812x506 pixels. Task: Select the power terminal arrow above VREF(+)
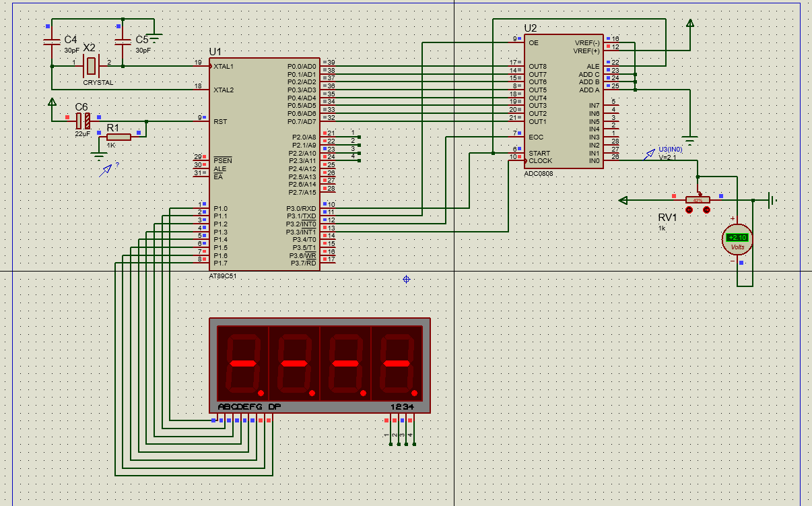(x=689, y=24)
